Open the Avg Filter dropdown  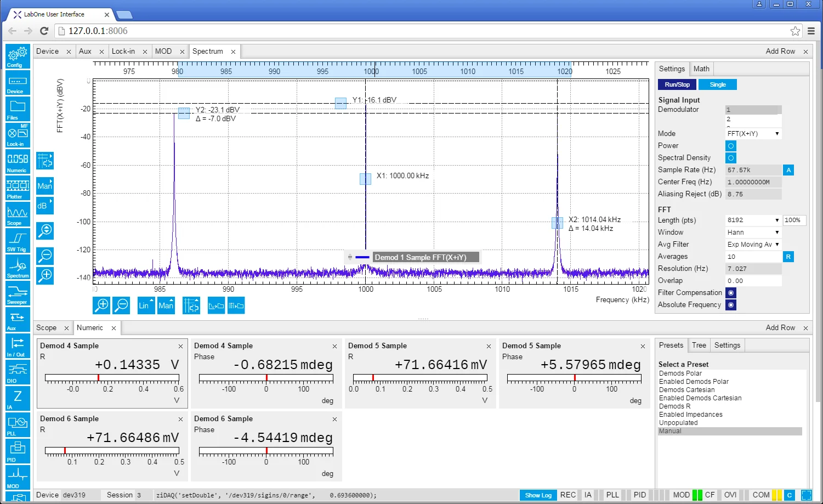(753, 245)
